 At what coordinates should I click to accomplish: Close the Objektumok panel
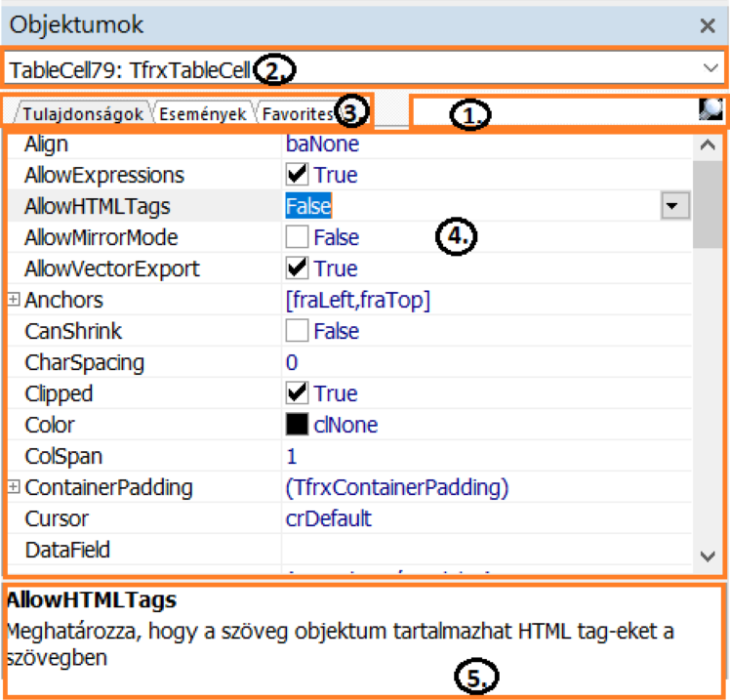coord(708,25)
